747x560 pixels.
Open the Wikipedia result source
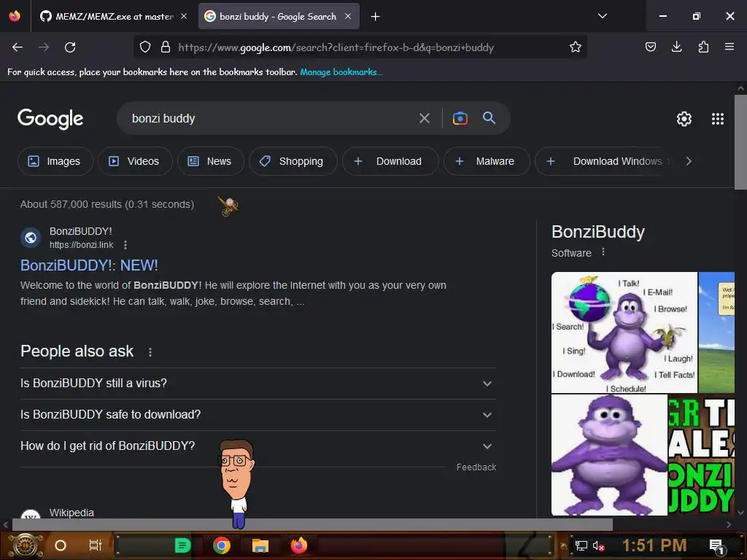pos(71,513)
